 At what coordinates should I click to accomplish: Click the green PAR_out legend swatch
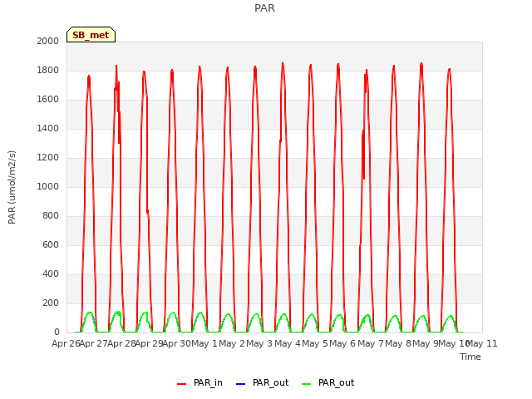tap(307, 384)
